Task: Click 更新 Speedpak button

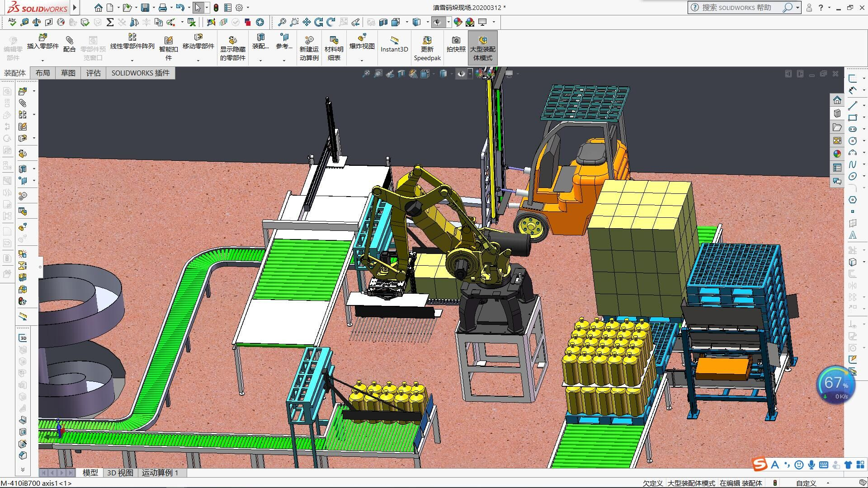Action: 427,47
